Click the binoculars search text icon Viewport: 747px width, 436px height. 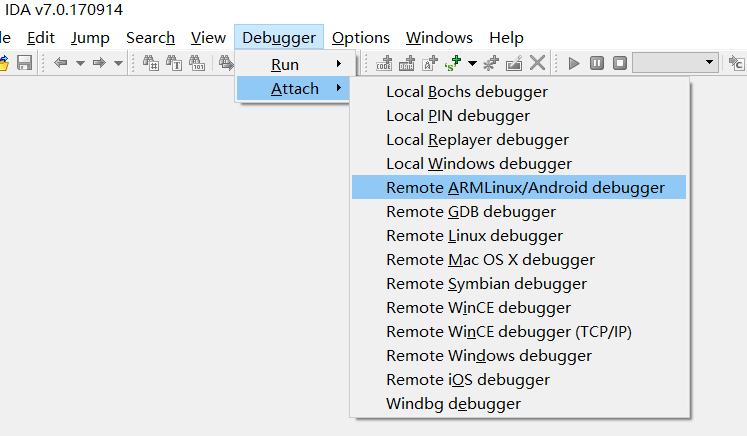tap(174, 63)
